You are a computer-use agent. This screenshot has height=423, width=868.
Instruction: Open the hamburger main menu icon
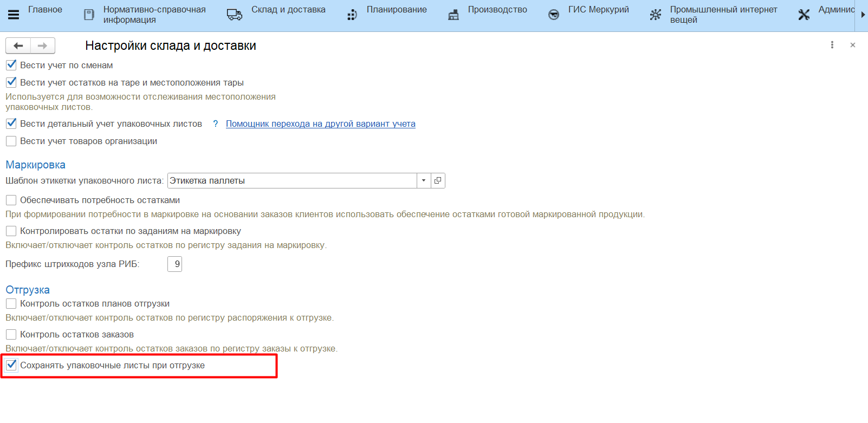coord(14,15)
